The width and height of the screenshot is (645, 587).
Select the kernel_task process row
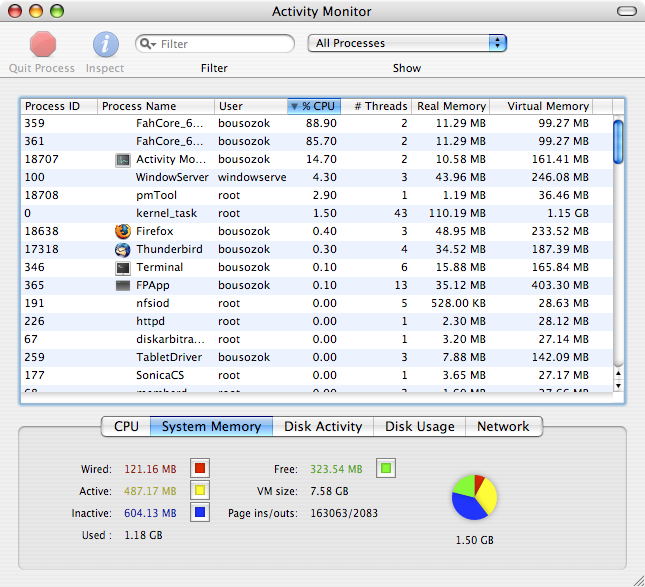pos(317,213)
